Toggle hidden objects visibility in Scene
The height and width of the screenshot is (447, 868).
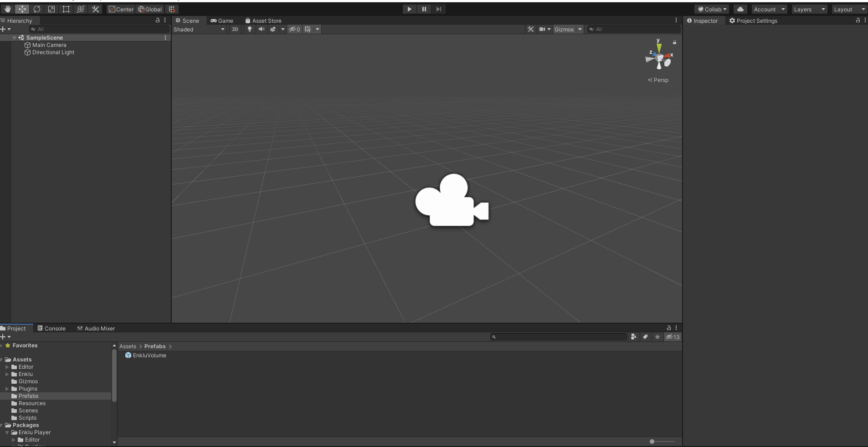294,29
